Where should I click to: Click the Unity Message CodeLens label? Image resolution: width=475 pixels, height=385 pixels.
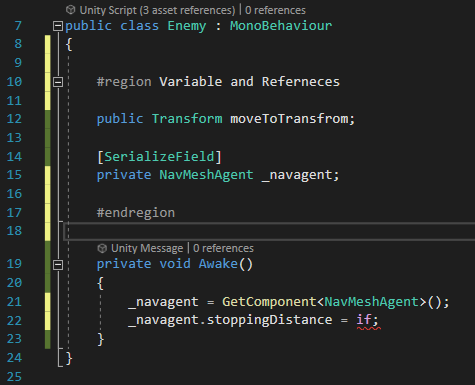tap(147, 248)
